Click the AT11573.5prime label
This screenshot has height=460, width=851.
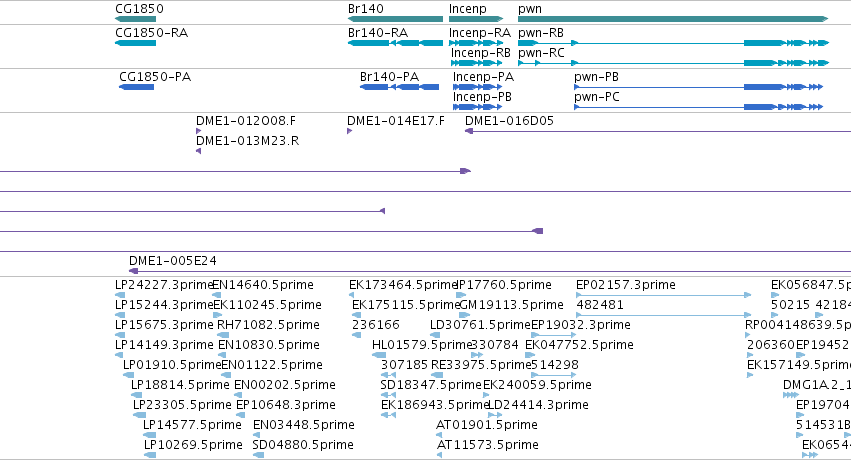(488, 445)
